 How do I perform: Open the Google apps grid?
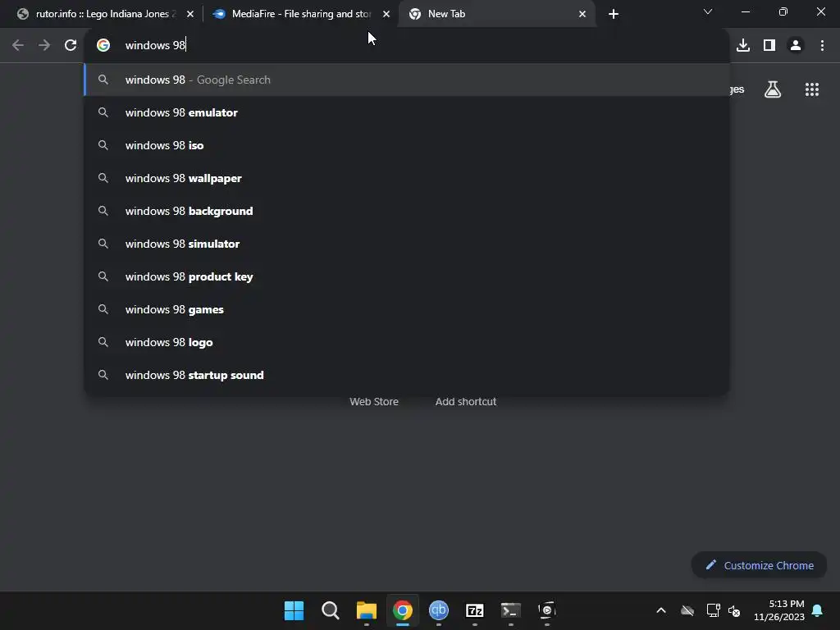click(x=812, y=89)
